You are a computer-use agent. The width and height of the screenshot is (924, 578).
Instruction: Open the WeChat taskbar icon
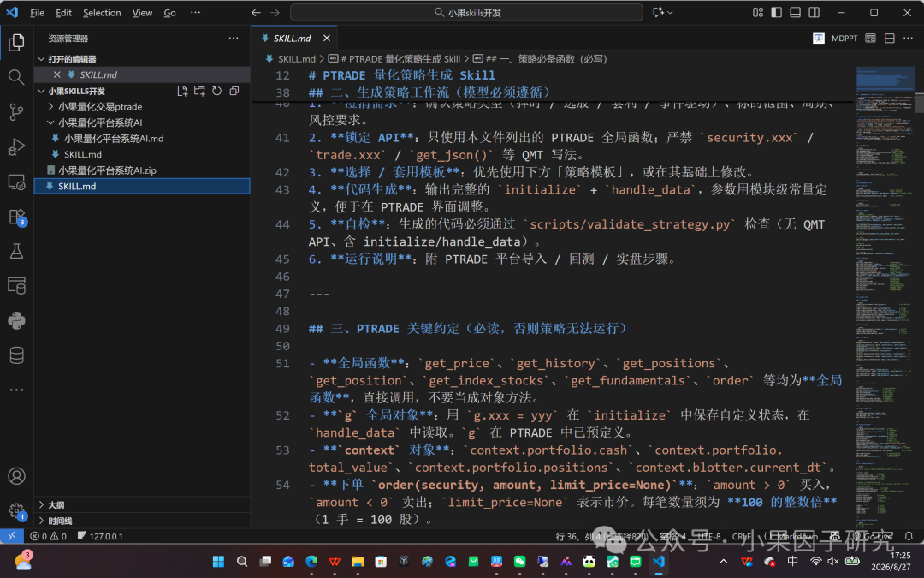520,562
